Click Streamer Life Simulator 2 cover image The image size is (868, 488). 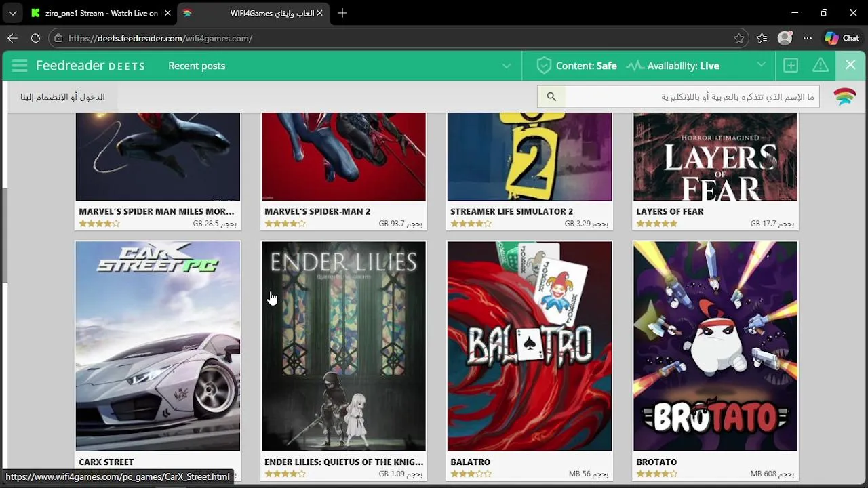[x=530, y=157]
